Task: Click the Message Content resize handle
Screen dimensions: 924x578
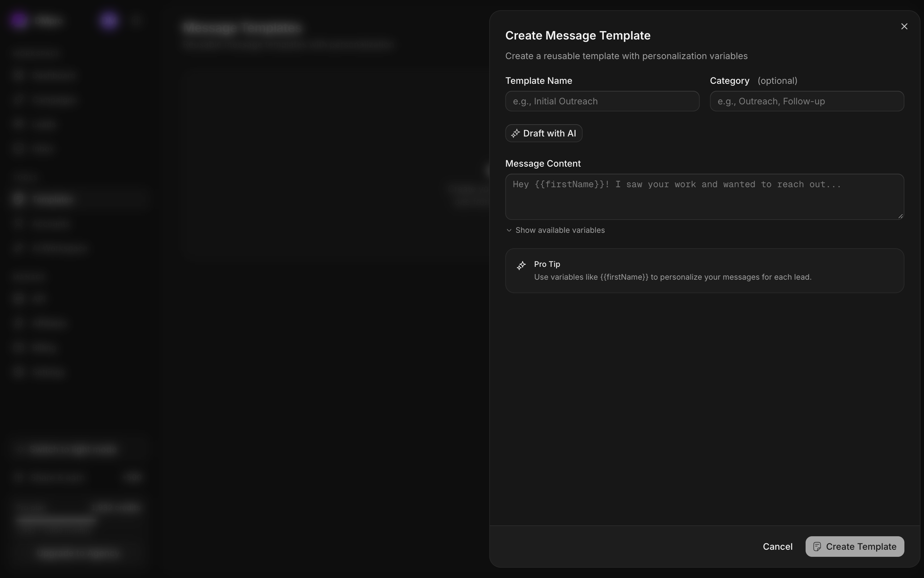Action: (900, 216)
